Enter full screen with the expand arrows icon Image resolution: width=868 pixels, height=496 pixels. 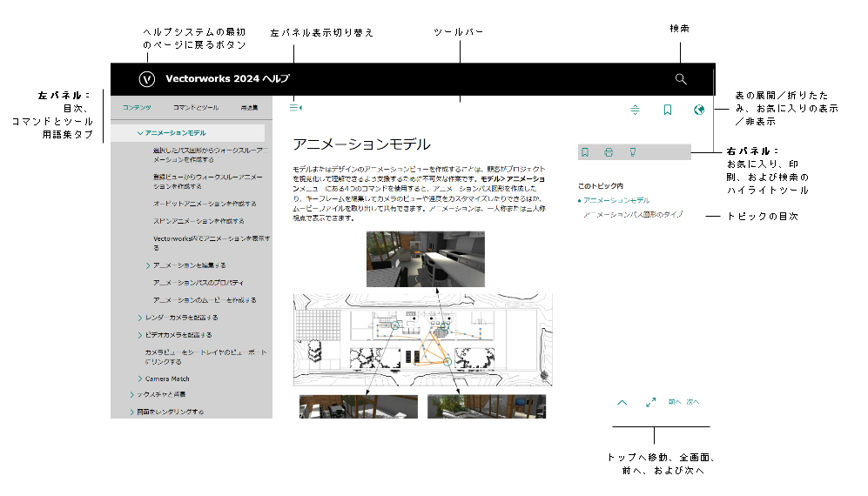coord(650,402)
